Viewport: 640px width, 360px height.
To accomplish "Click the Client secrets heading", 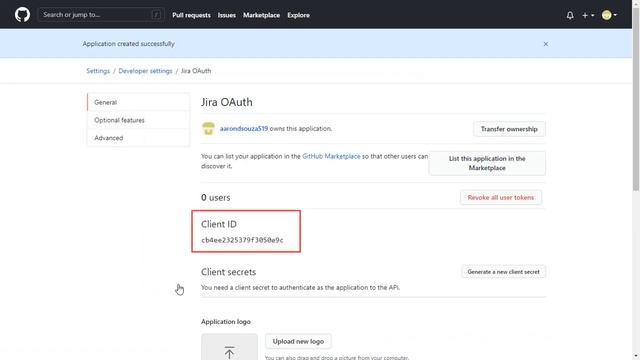I will [x=229, y=272].
